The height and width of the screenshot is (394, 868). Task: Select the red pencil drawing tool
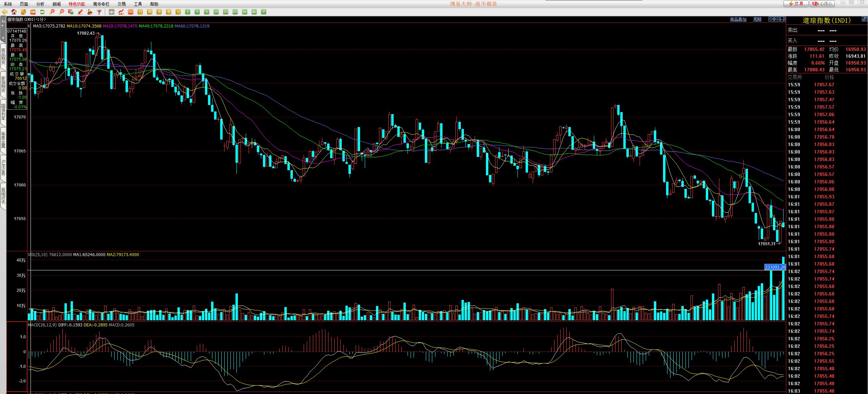click(80, 12)
